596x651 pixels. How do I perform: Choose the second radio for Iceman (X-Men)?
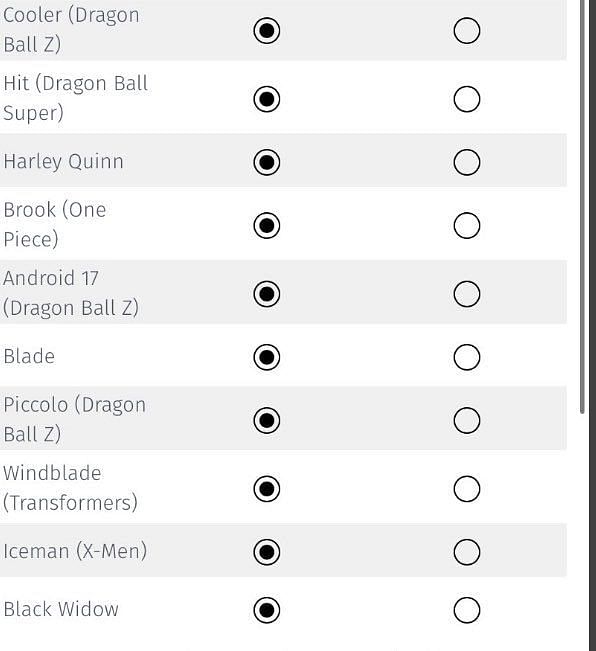pos(467,552)
